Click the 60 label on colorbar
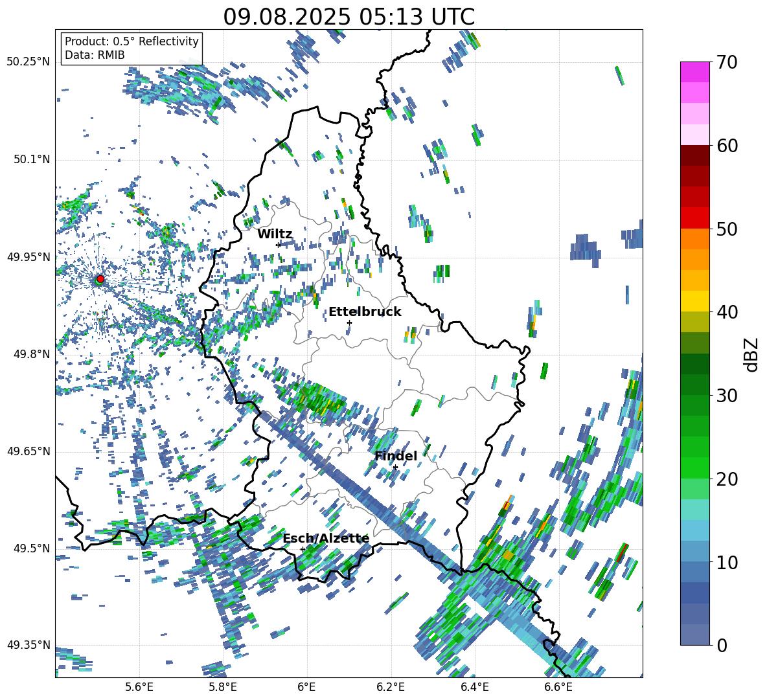 (x=727, y=146)
